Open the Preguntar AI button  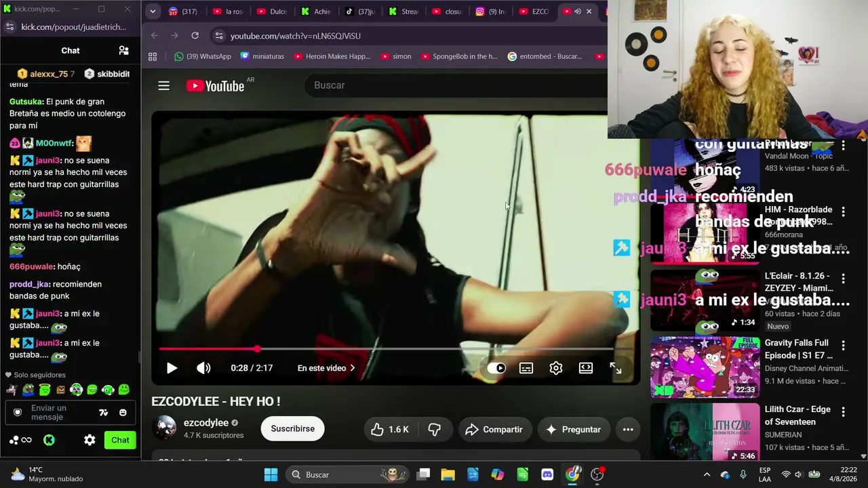(x=573, y=429)
